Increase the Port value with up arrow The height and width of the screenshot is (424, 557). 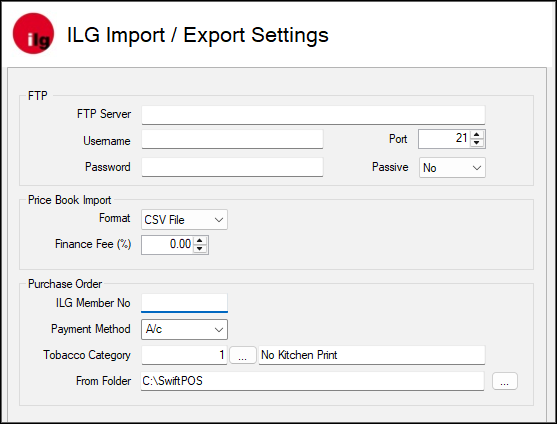click(477, 135)
